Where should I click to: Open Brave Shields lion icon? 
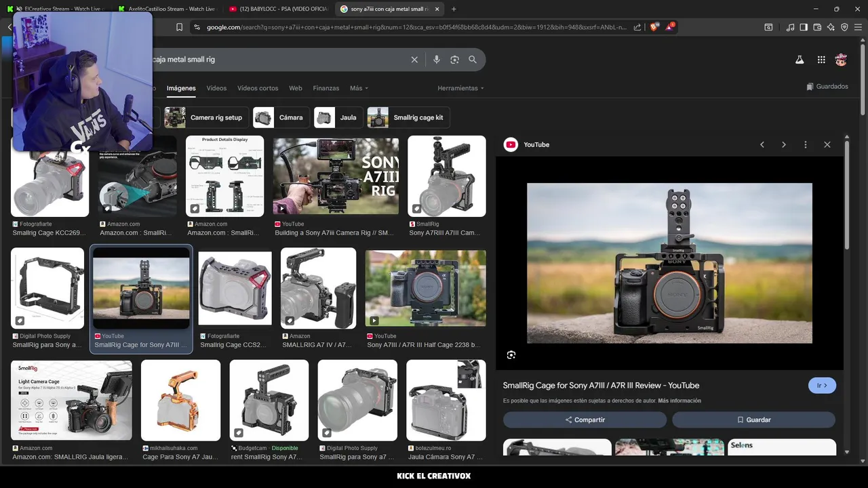coord(654,27)
